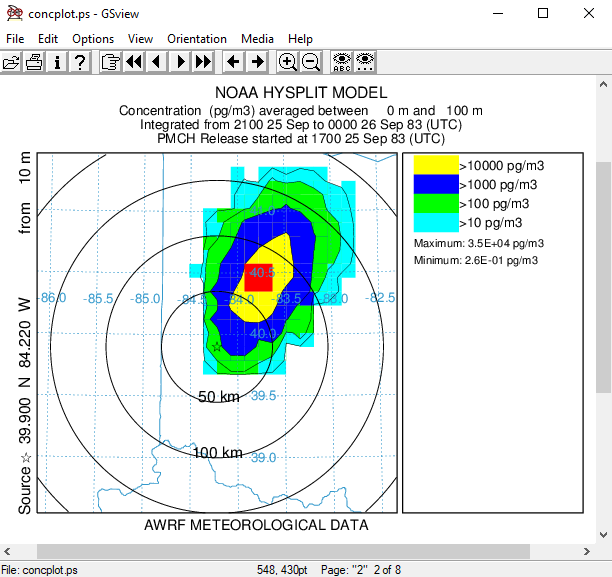The image size is (612, 577).
Task: Click the Find next eye icon
Action: tap(365, 62)
